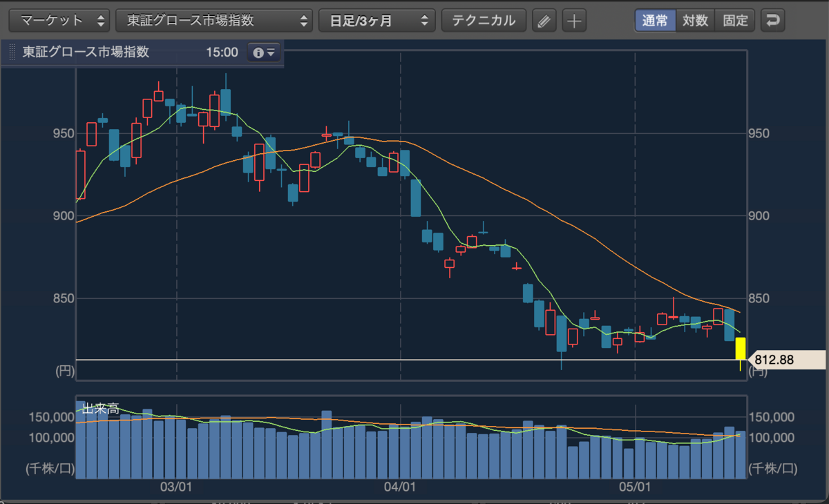Click the return arrow reset icon

pos(772,21)
